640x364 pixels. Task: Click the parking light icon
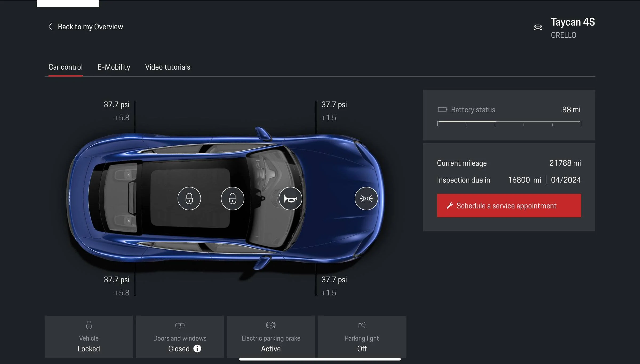(362, 325)
